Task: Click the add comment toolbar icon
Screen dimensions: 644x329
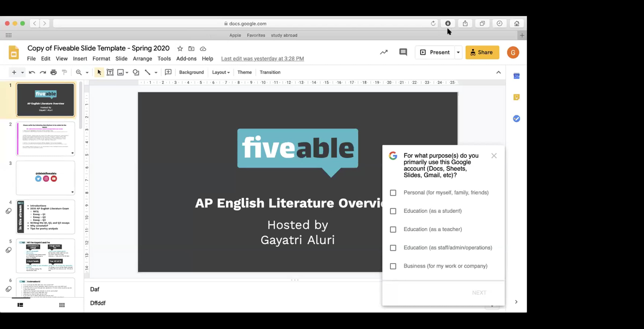Action: click(x=168, y=72)
